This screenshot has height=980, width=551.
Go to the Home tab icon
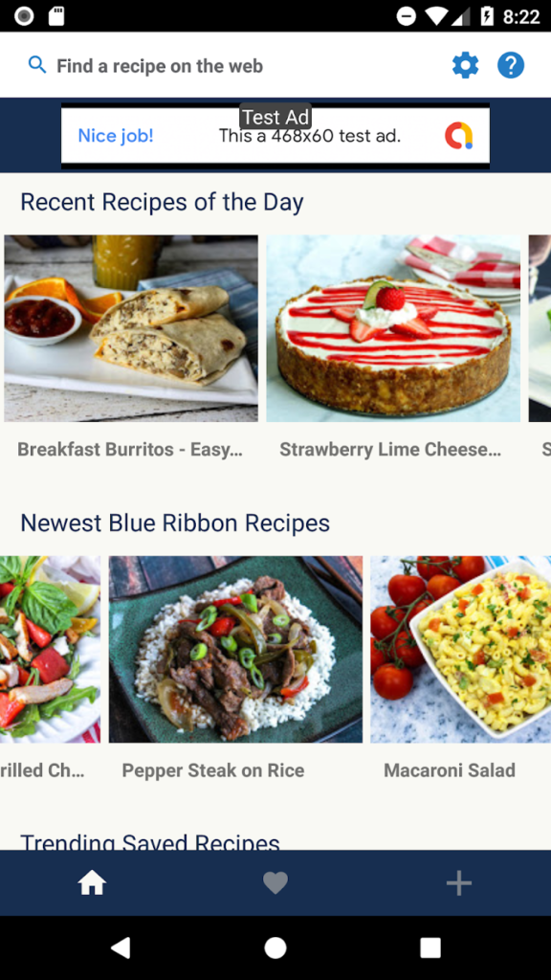92,883
